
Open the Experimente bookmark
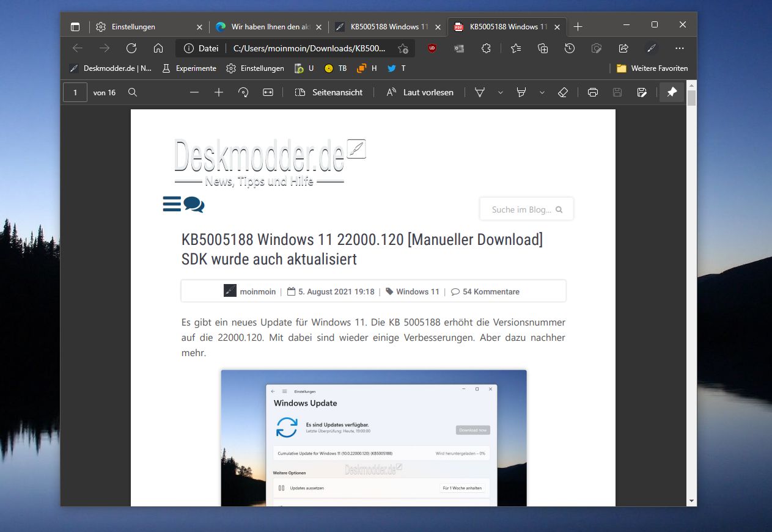tap(189, 68)
